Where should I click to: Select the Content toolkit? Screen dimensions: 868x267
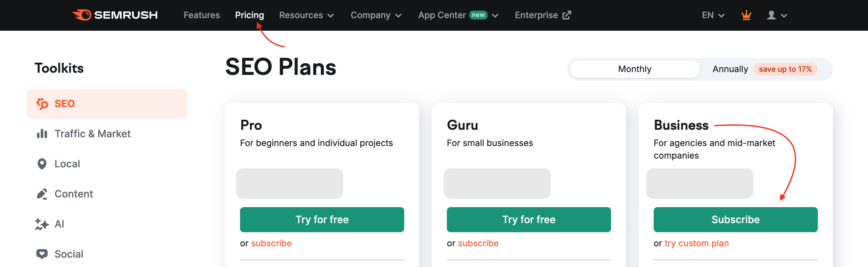pos(74,193)
